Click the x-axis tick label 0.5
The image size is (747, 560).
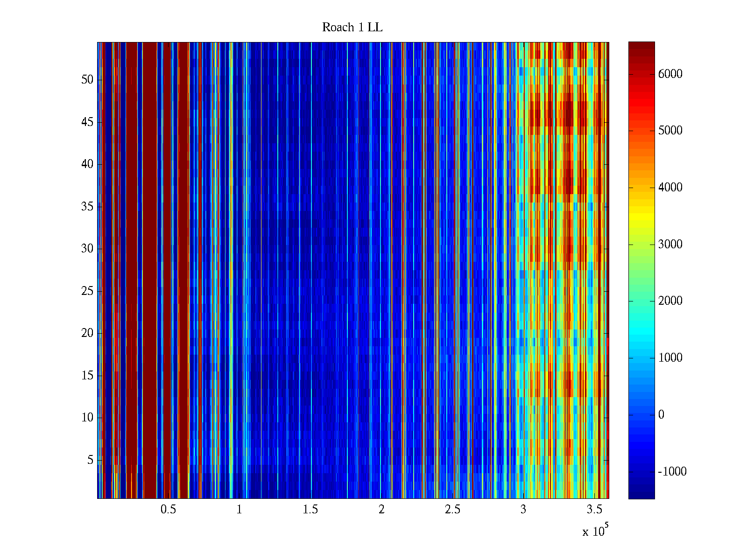pyautogui.click(x=168, y=510)
